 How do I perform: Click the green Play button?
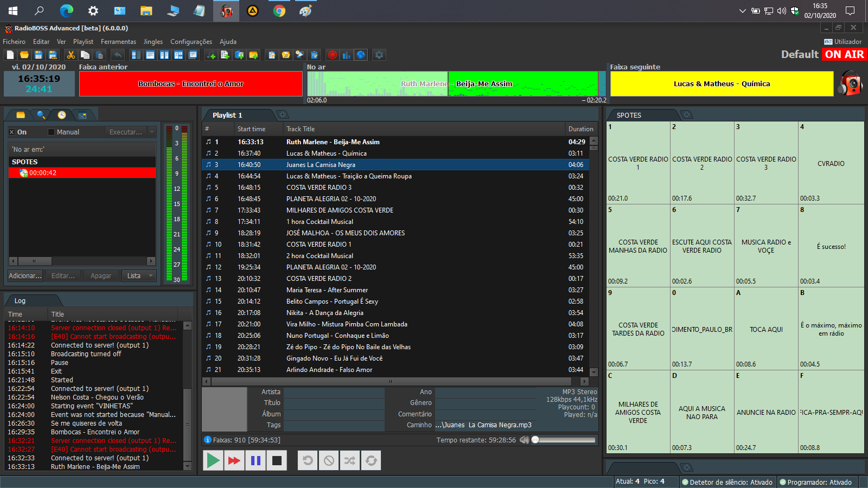pyautogui.click(x=213, y=460)
